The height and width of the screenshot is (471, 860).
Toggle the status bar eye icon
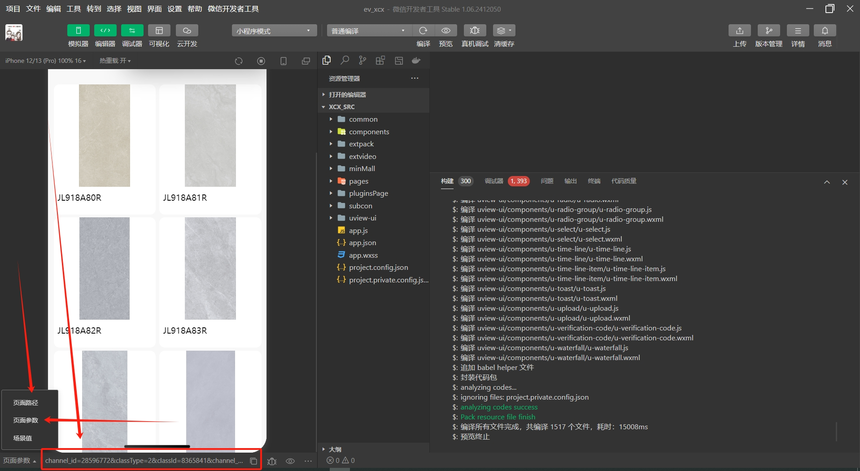(290, 461)
